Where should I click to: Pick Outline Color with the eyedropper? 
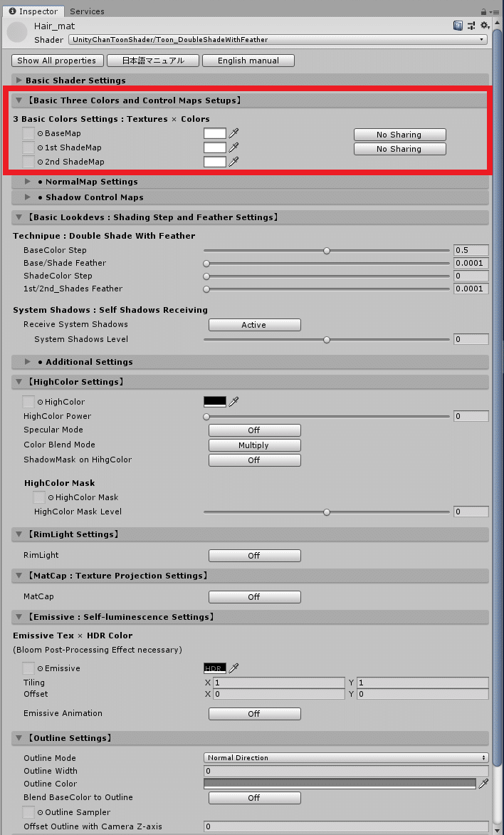pos(483,784)
